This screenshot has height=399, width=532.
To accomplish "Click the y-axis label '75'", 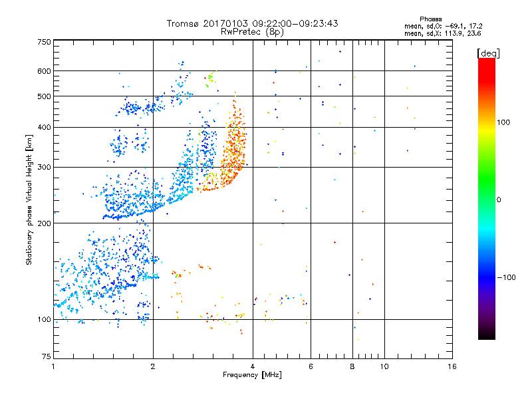I will click(x=46, y=356).
